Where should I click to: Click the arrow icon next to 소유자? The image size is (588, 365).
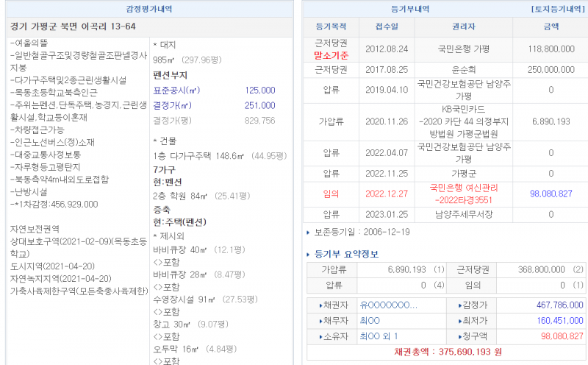[x=320, y=336]
